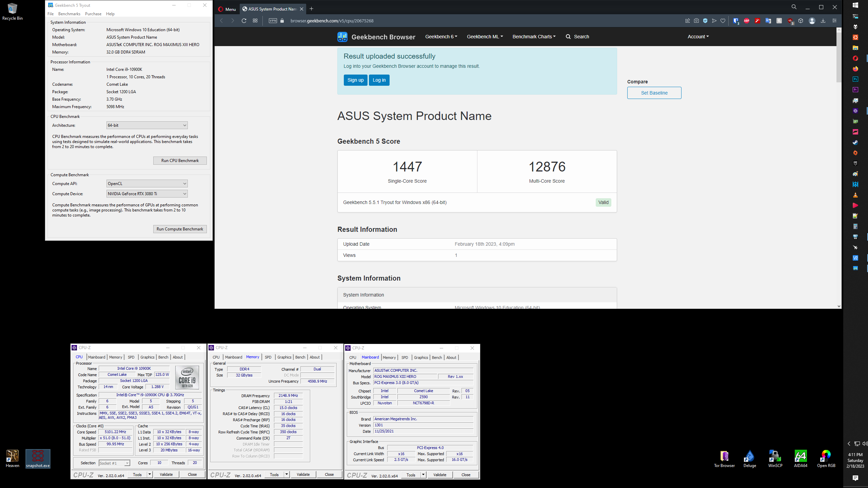Screen dimensions: 868x488
Task: Take a snapshot with the camera icon
Action: (696, 21)
